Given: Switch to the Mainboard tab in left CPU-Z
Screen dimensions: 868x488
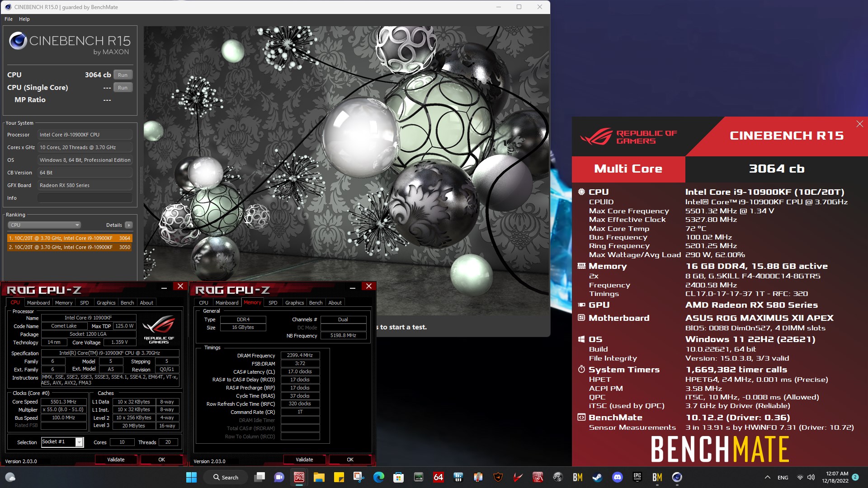Looking at the screenshot, I should click(x=38, y=303).
